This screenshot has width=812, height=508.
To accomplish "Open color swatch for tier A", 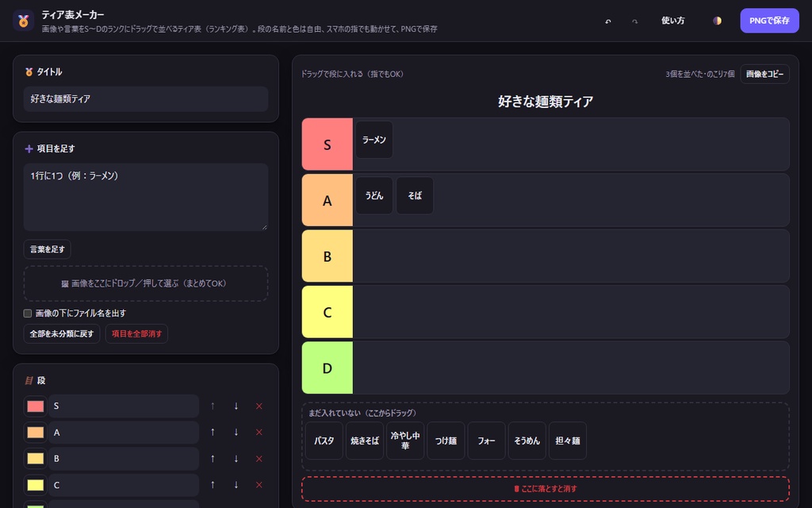I will click(x=35, y=433).
